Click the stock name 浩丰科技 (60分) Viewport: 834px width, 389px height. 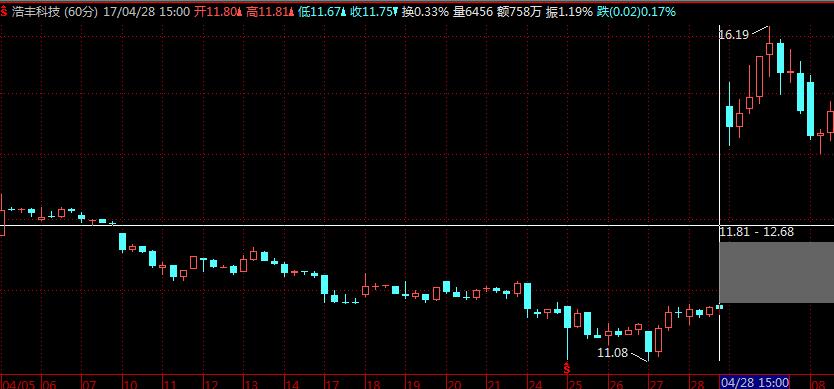pyautogui.click(x=55, y=12)
